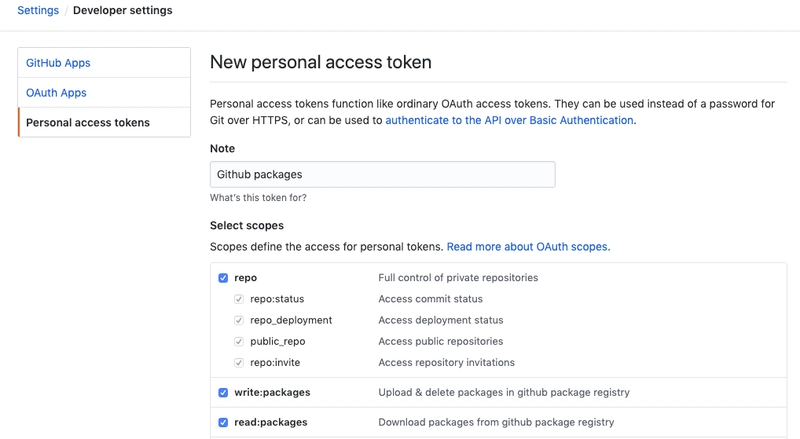Click the read:packages scope label

pos(270,422)
